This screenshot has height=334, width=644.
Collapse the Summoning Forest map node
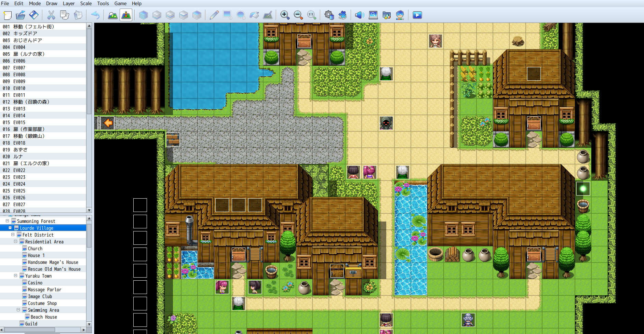[x=7, y=221]
